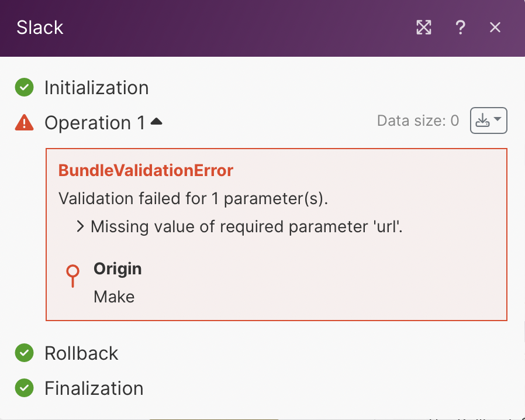
Task: Click the Slack title in the header
Action: click(x=40, y=27)
